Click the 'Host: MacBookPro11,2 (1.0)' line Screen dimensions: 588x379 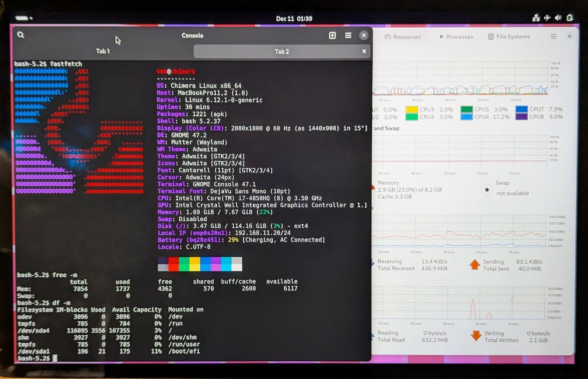202,93
